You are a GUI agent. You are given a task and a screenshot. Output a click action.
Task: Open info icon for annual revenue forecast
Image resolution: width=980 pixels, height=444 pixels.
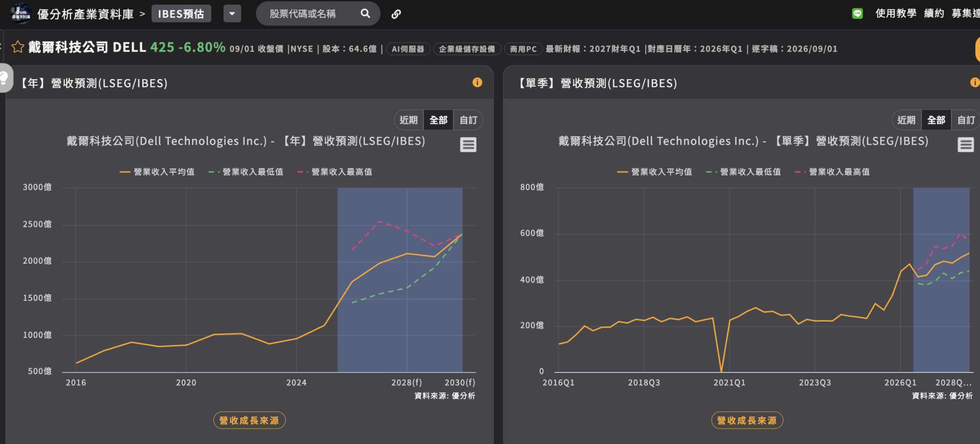tap(477, 82)
